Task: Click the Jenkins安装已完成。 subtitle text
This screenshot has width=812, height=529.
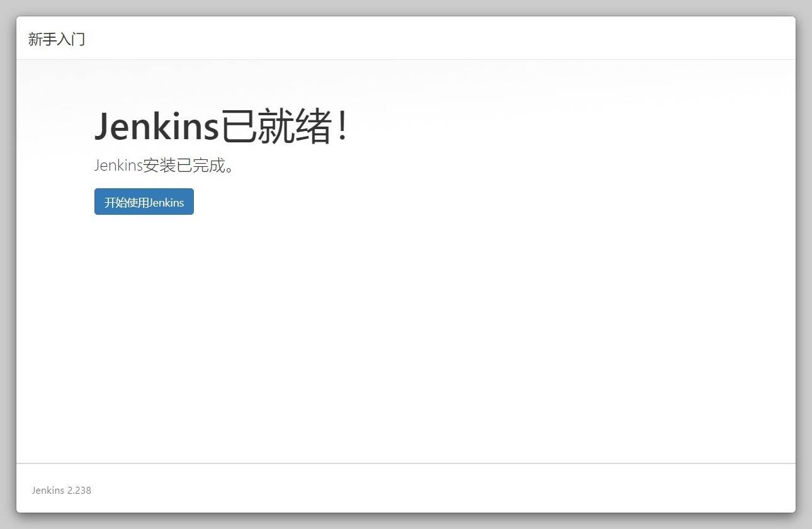Action: click(164, 166)
